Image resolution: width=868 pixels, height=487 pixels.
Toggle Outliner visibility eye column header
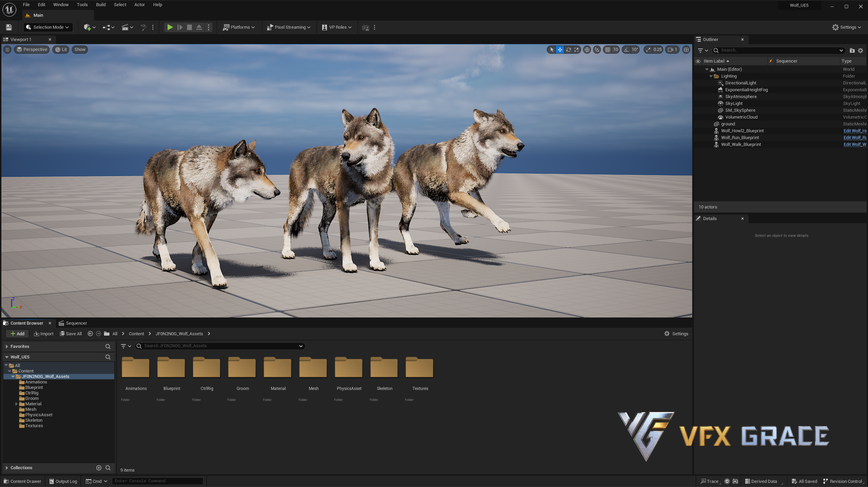tap(698, 61)
